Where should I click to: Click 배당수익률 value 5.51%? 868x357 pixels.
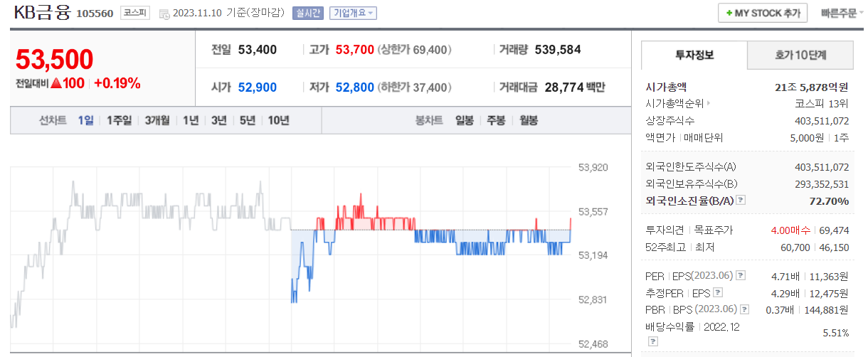coord(836,333)
